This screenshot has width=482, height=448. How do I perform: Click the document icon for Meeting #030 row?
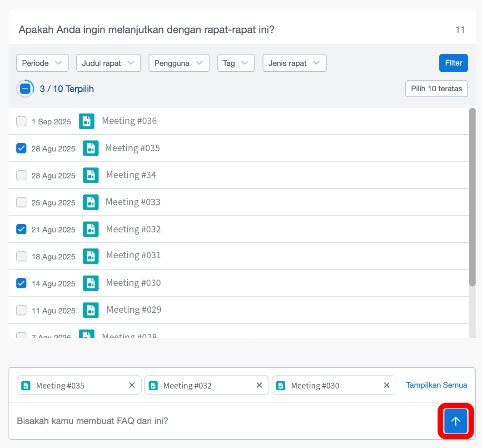[x=91, y=283]
